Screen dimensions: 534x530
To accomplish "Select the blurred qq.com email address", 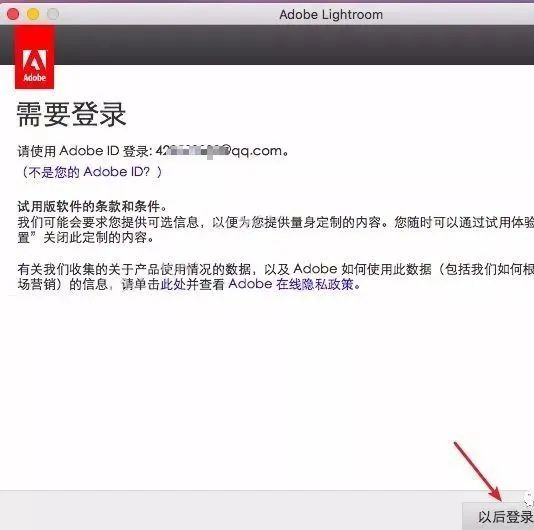I will point(219,151).
